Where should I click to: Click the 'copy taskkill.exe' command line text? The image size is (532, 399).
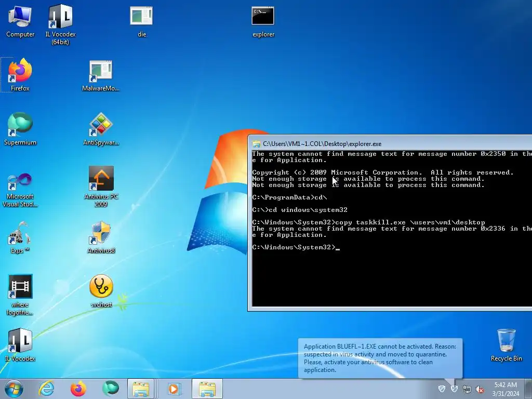[x=410, y=222]
